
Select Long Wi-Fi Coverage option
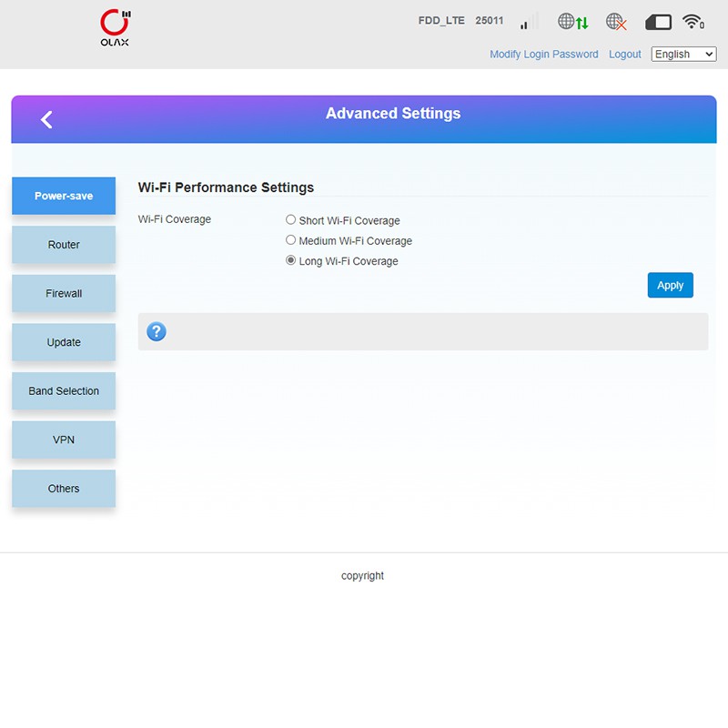pyautogui.click(x=291, y=261)
